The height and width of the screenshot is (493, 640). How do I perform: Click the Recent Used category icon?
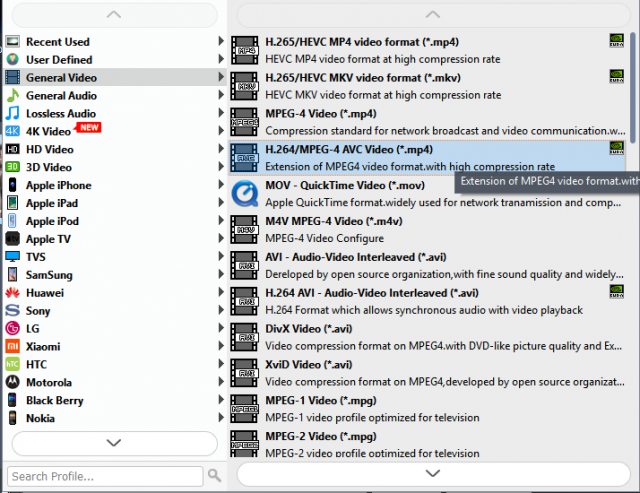coord(13,42)
